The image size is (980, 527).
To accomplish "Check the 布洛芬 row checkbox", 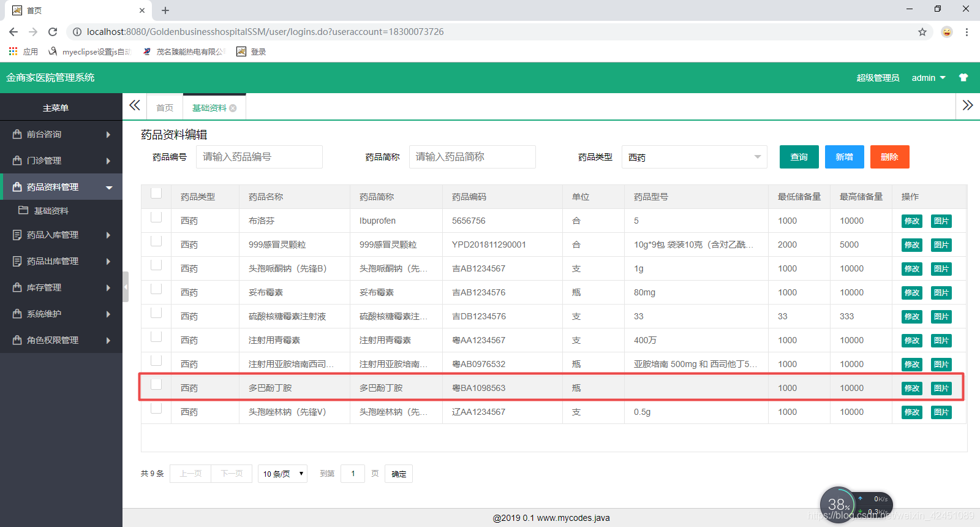I will pos(156,218).
